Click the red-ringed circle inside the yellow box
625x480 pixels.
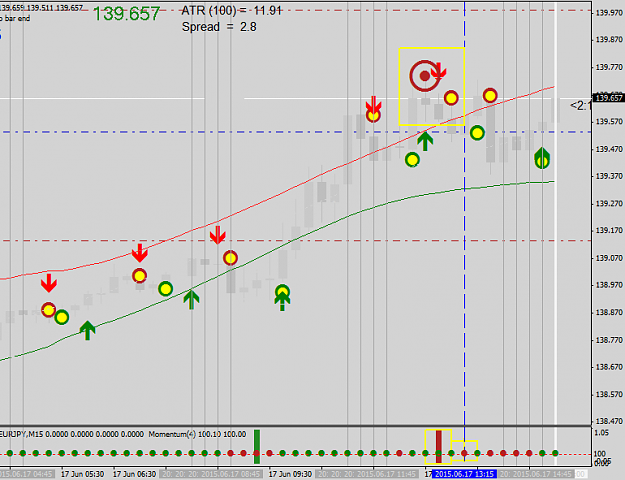tap(451, 98)
